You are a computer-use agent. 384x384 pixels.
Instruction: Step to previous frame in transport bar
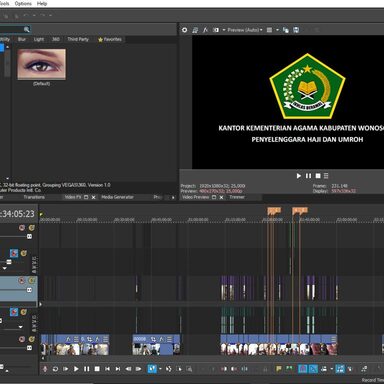(x=128, y=369)
